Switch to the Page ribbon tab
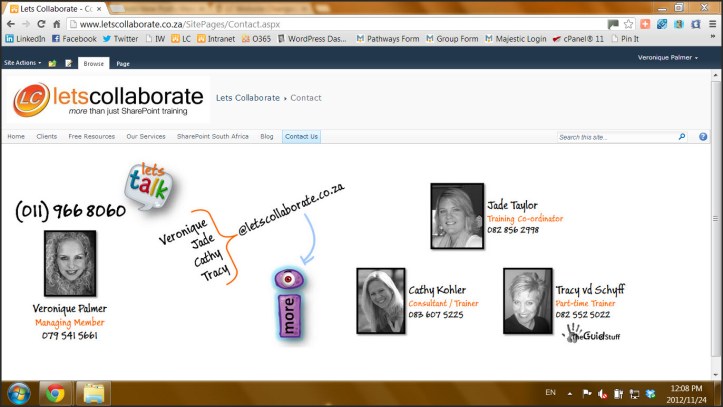The height and width of the screenshot is (407, 723). [x=122, y=63]
